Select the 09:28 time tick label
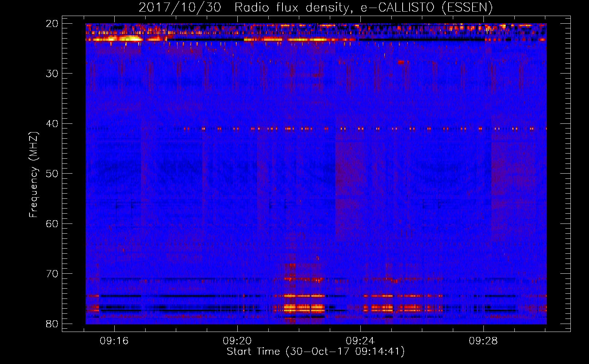Viewport: 589px width, 364px height. pyautogui.click(x=483, y=341)
